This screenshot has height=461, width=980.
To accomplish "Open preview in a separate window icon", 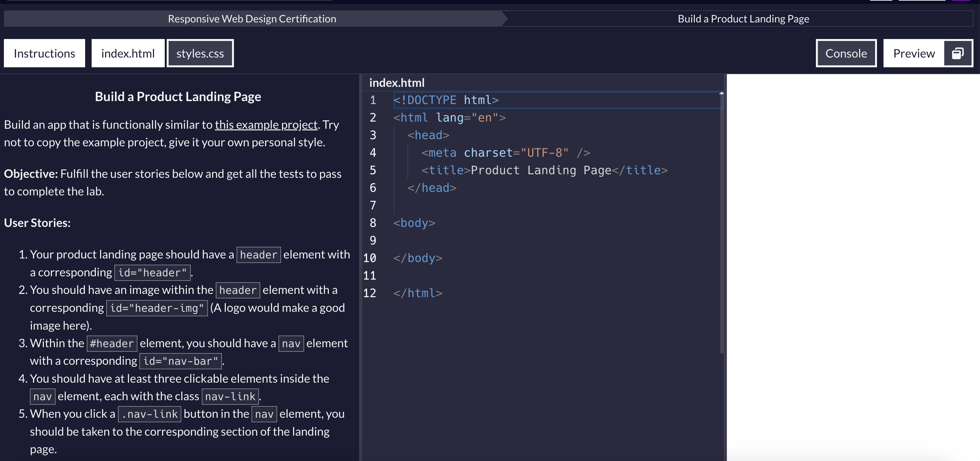I will coord(957,53).
